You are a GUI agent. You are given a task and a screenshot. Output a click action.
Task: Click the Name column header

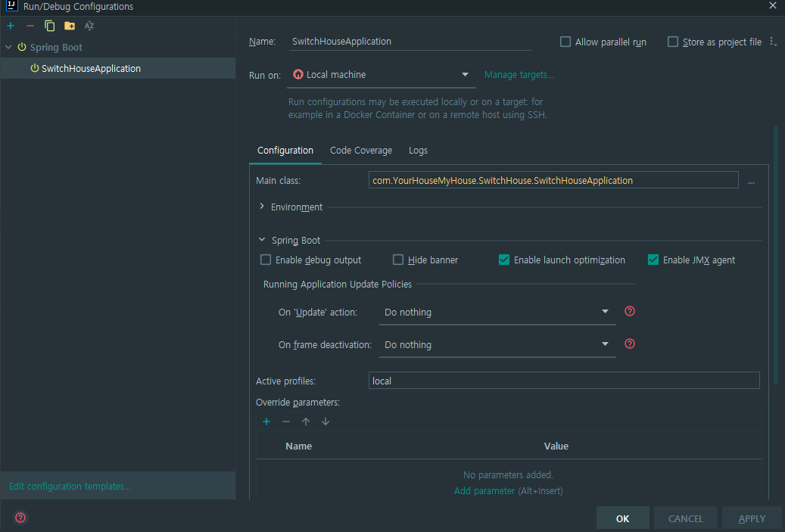(299, 446)
